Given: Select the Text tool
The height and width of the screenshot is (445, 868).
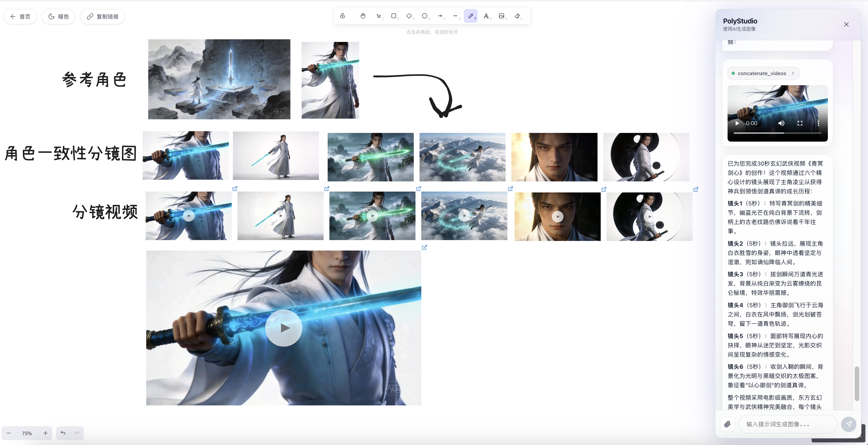Looking at the screenshot, I should tap(486, 16).
